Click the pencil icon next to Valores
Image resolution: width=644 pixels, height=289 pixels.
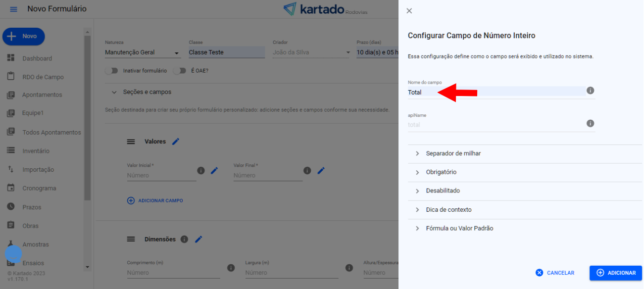[176, 142]
